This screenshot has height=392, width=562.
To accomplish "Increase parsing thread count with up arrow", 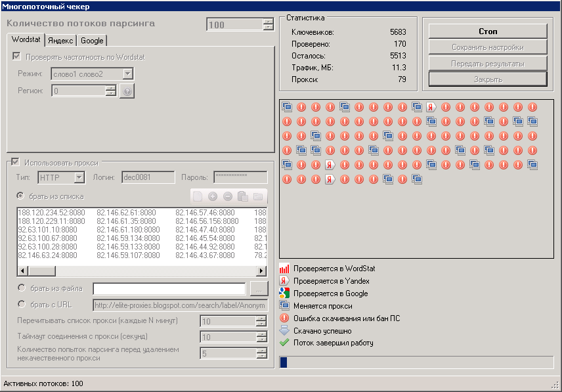I will click(268, 22).
